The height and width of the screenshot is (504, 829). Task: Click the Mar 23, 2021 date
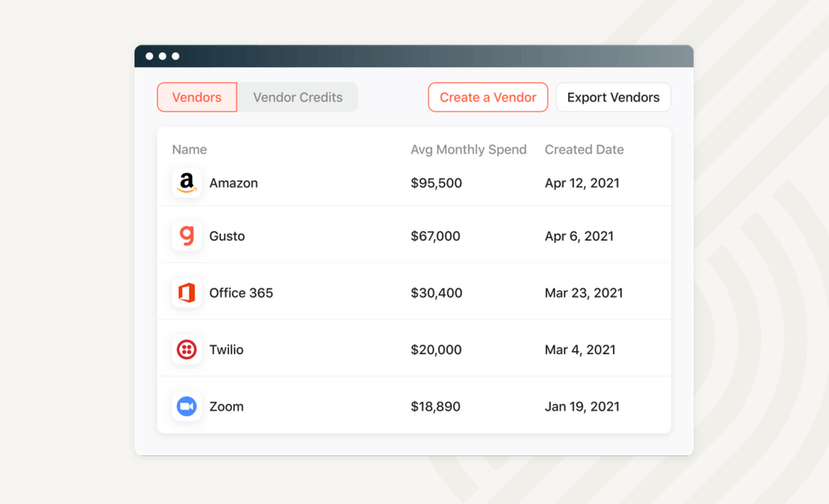coord(584,293)
